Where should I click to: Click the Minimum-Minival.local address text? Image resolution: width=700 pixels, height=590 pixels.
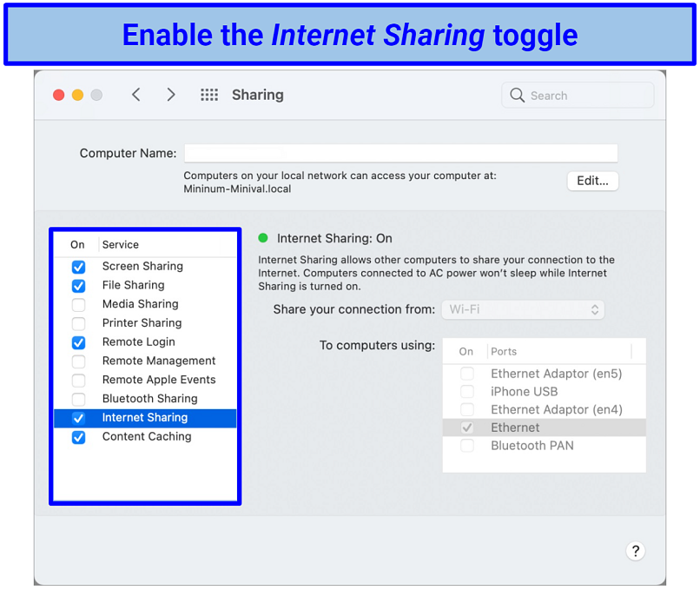tap(237, 189)
